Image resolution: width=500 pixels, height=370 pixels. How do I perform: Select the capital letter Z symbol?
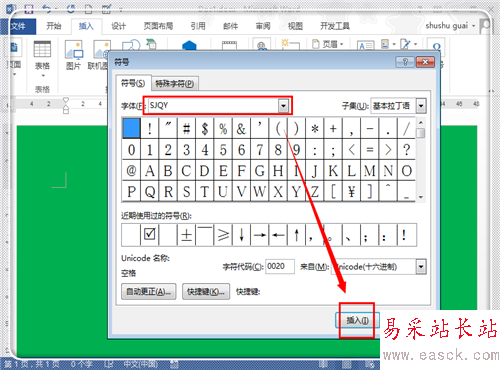(x=315, y=191)
